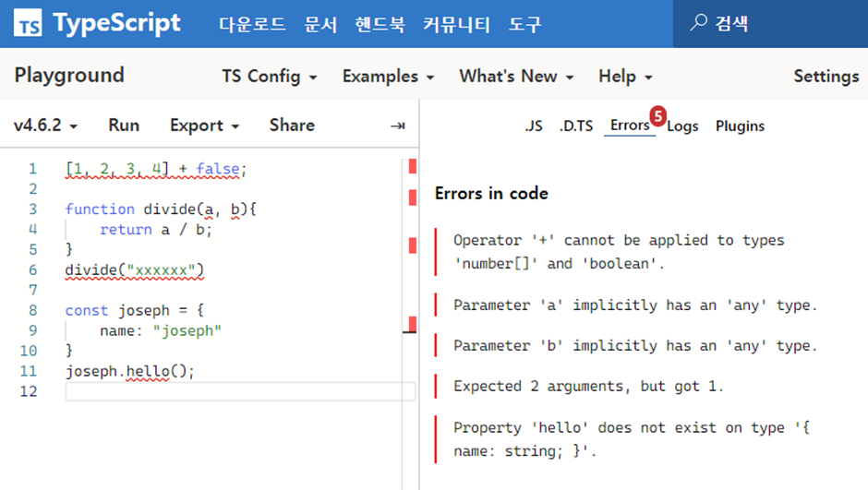868x490 pixels.
Task: Click line number 6 in gutter
Action: pos(32,269)
